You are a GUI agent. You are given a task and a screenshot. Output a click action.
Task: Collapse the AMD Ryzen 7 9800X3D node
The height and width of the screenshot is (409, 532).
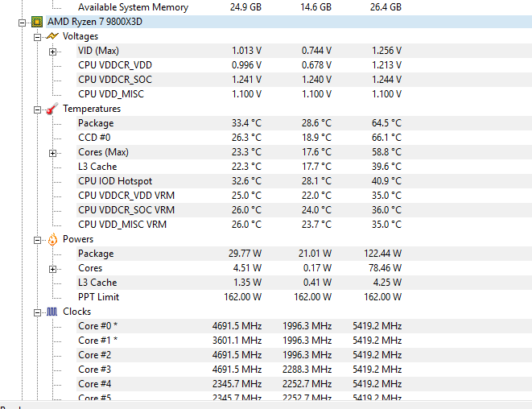point(22,23)
